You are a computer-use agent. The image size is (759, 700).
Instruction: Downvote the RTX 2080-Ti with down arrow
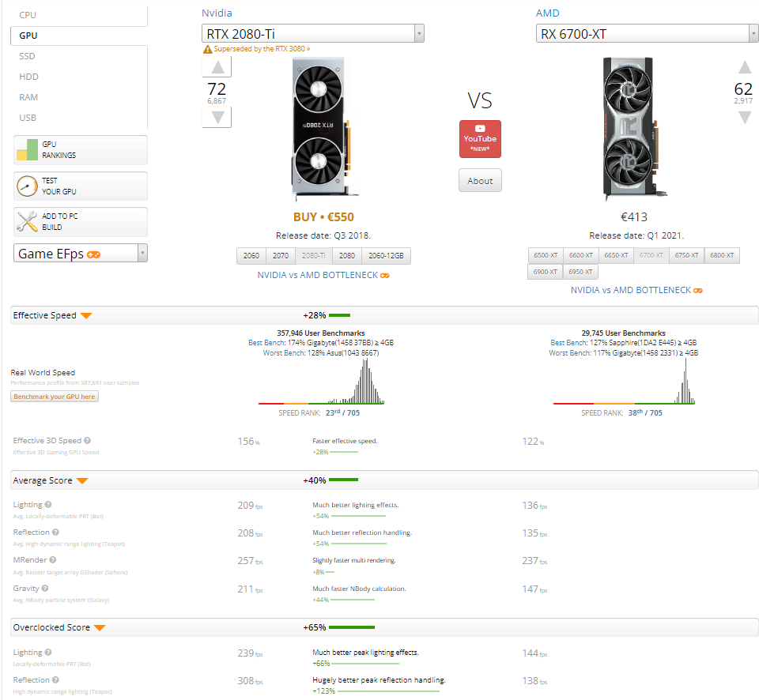tap(217, 117)
